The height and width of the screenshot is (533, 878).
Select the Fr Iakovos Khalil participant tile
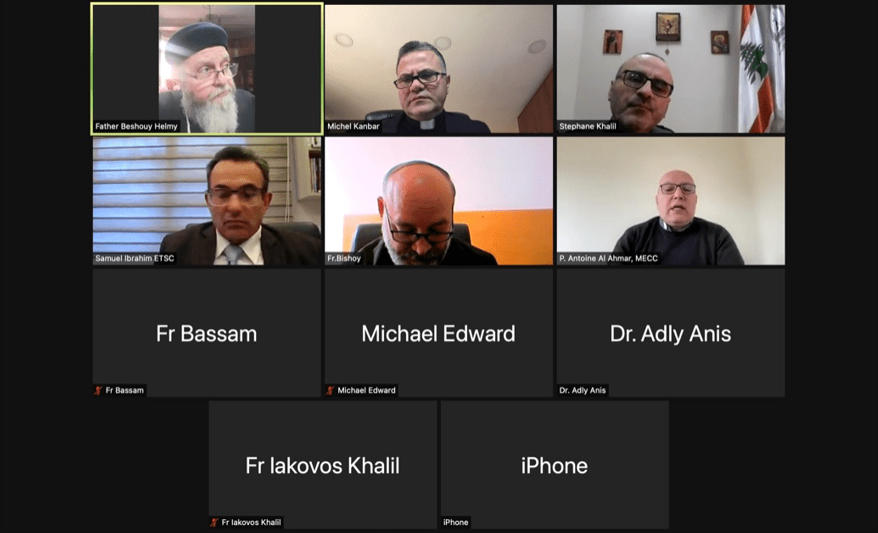pos(323,465)
